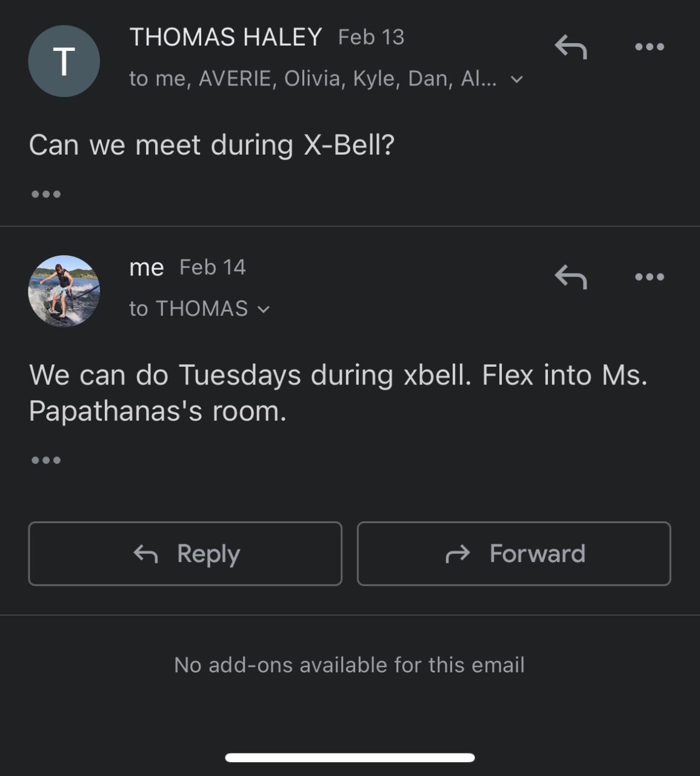Tap the reply arrow on Thomas Haley's message

point(571,47)
